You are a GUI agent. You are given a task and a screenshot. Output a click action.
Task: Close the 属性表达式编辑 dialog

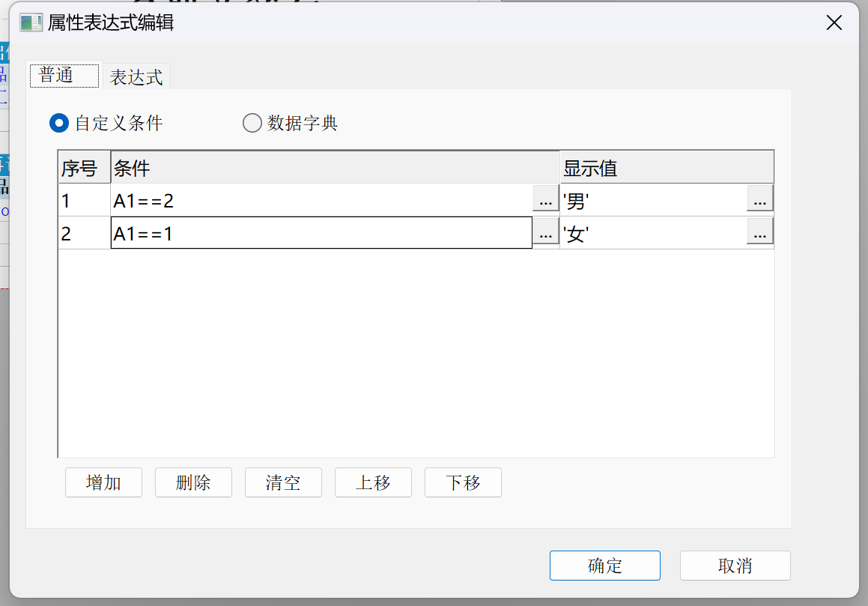click(834, 22)
